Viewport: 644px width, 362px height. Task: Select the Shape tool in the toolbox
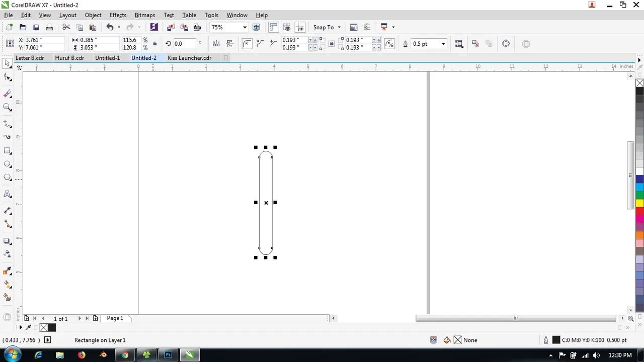pos(8,77)
